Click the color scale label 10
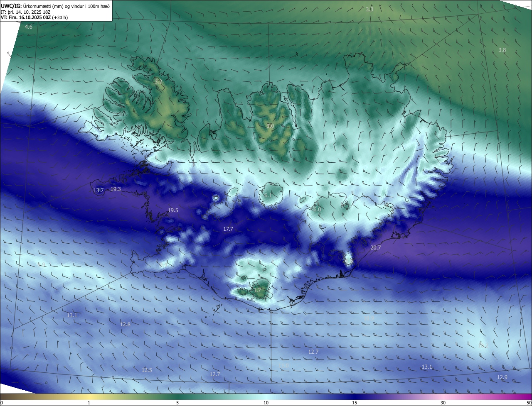 [x=266, y=403]
